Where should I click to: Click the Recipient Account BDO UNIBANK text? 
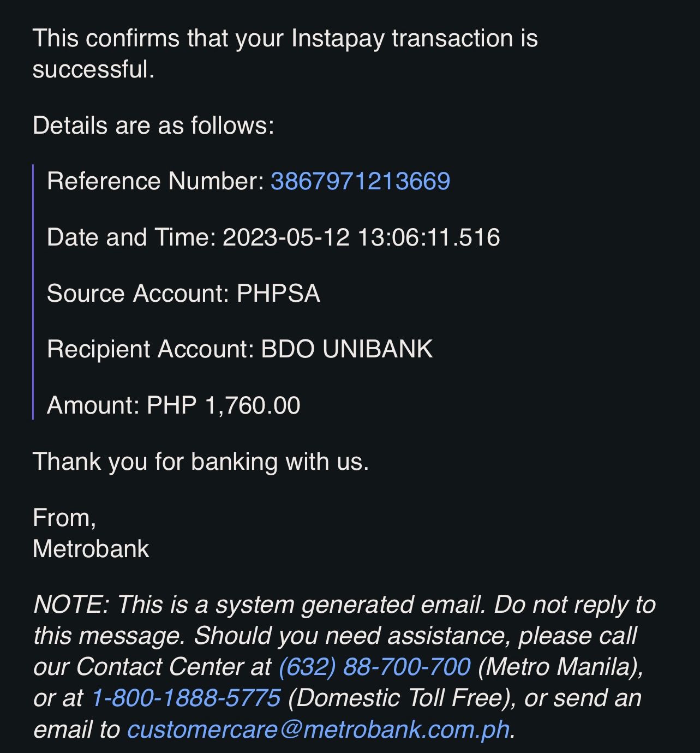coord(240,349)
